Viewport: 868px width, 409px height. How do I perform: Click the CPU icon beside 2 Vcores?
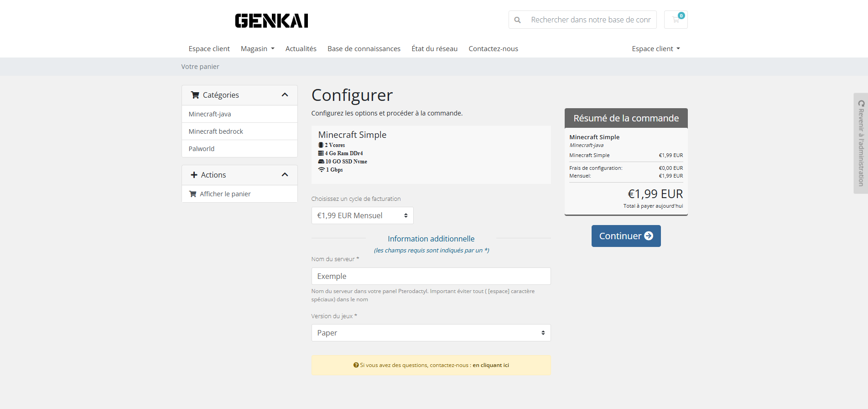321,145
